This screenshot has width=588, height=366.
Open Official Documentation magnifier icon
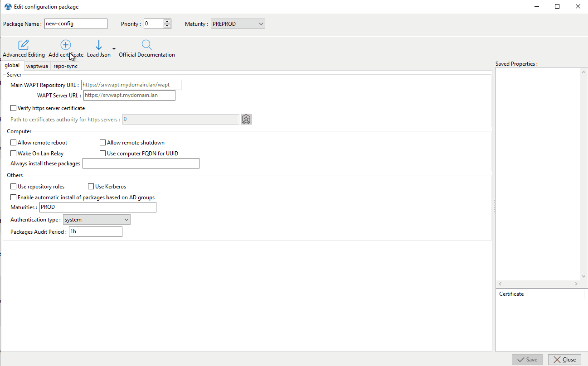146,45
